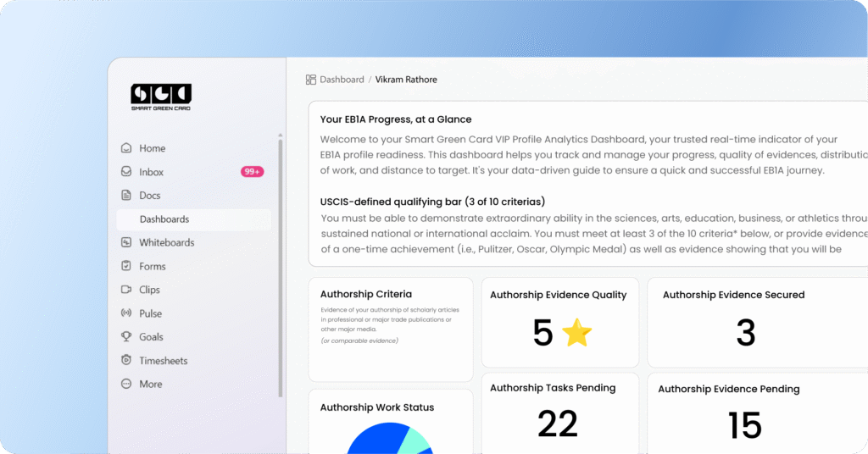Viewport: 868px width, 454px height.
Task: Click the Timesheets clock icon
Action: pyautogui.click(x=126, y=360)
